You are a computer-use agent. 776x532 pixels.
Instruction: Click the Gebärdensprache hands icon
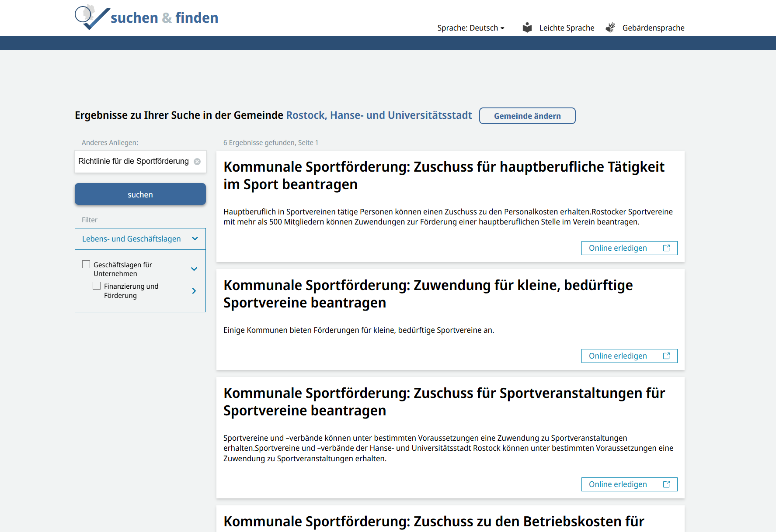tap(610, 27)
